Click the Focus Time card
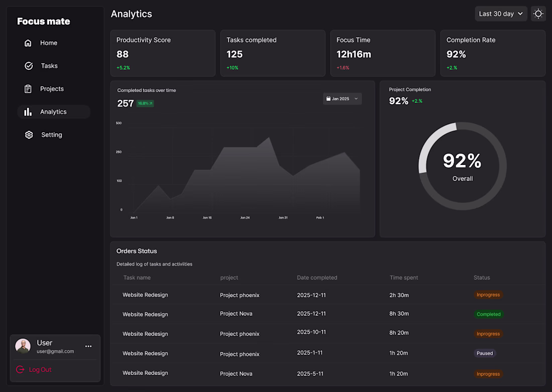This screenshot has height=392, width=552. pos(383,53)
